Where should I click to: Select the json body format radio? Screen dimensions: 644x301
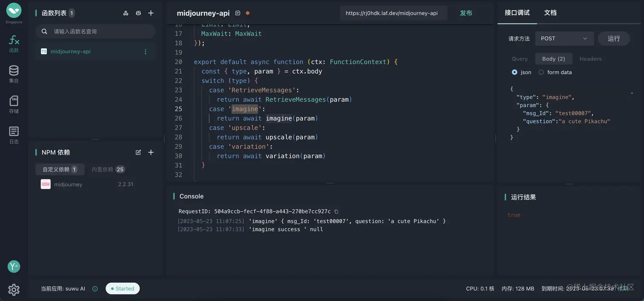[x=515, y=72]
